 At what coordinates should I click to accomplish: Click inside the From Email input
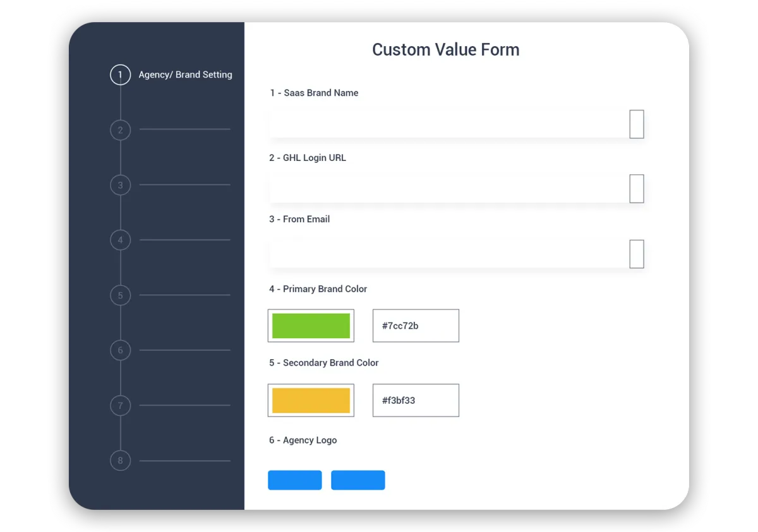(442, 254)
